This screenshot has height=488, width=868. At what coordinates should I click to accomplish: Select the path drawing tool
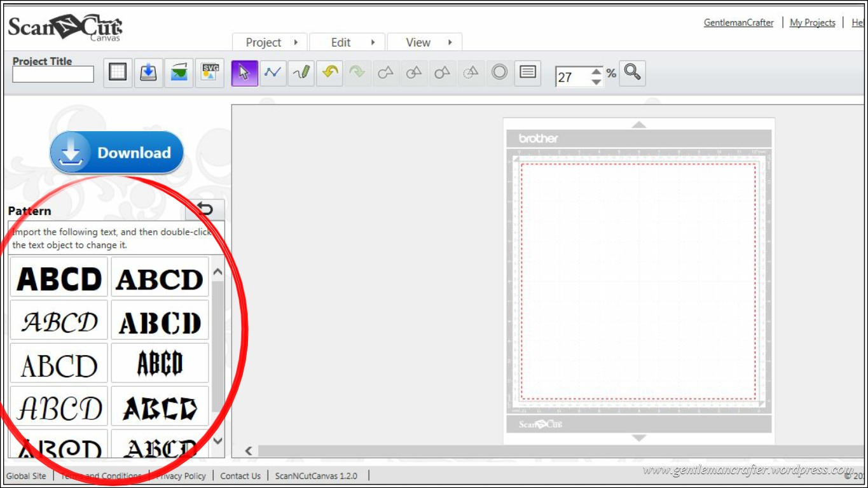(x=273, y=73)
